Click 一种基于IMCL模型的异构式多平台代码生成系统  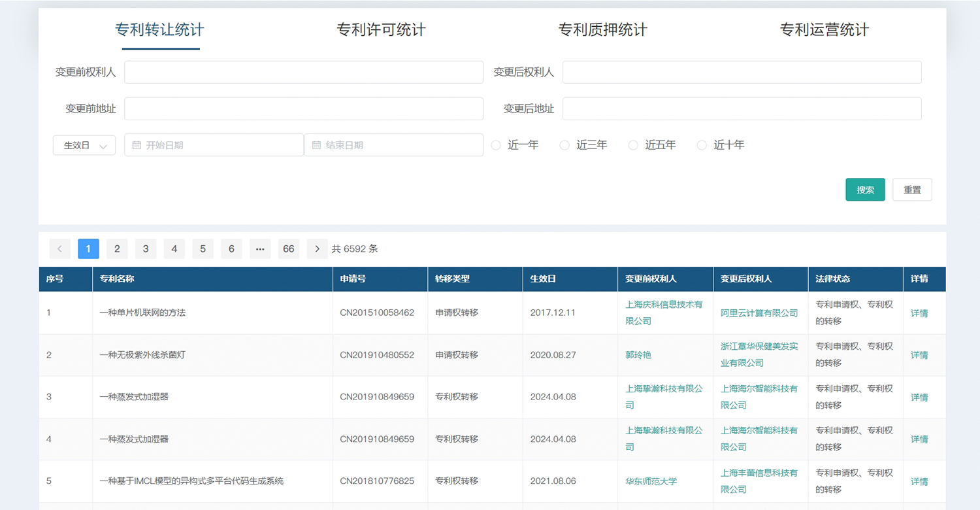(191, 481)
